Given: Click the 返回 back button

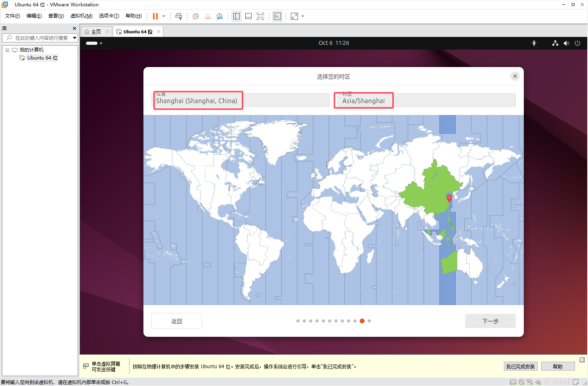Looking at the screenshot, I should [x=177, y=321].
